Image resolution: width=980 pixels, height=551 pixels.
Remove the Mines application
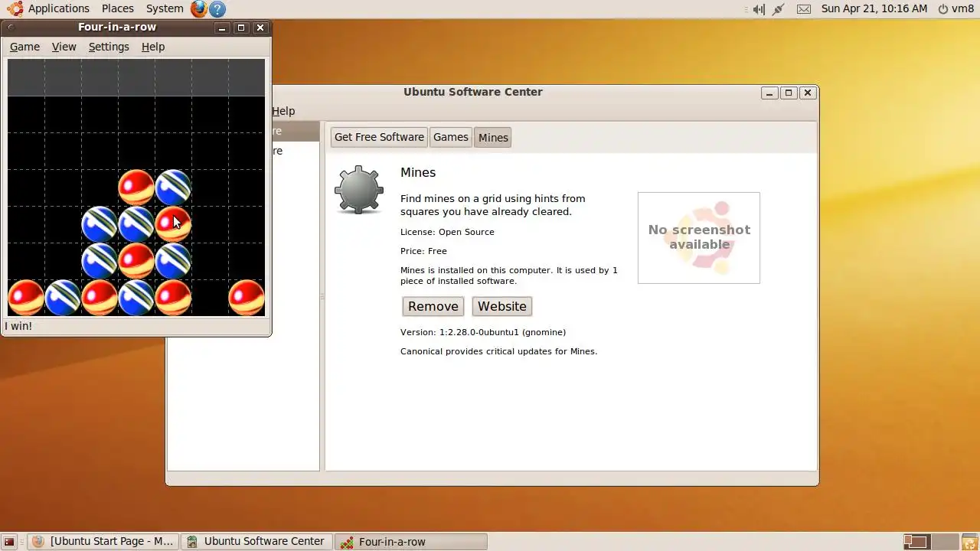pos(433,306)
